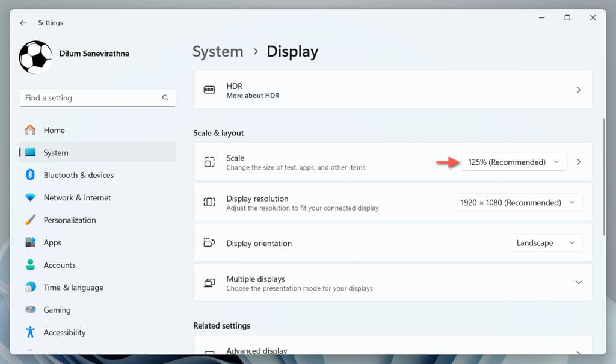
Task: Open the Scale percentage dropdown
Action: (514, 162)
